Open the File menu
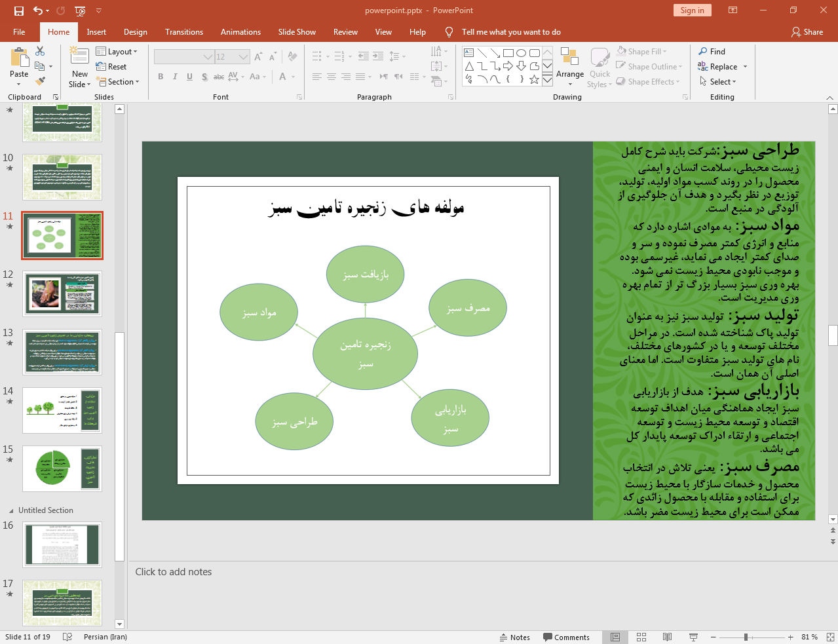This screenshot has width=838, height=644. coord(19,32)
